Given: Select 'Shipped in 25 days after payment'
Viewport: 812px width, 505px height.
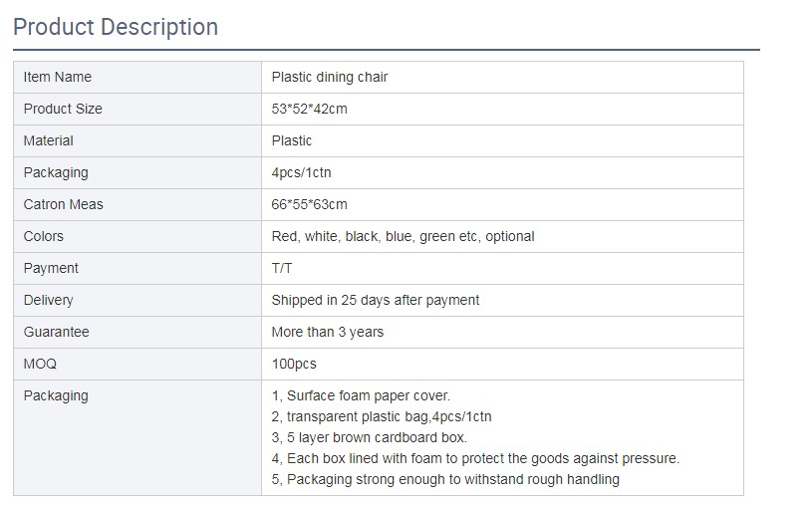Looking at the screenshot, I should coord(375,300).
